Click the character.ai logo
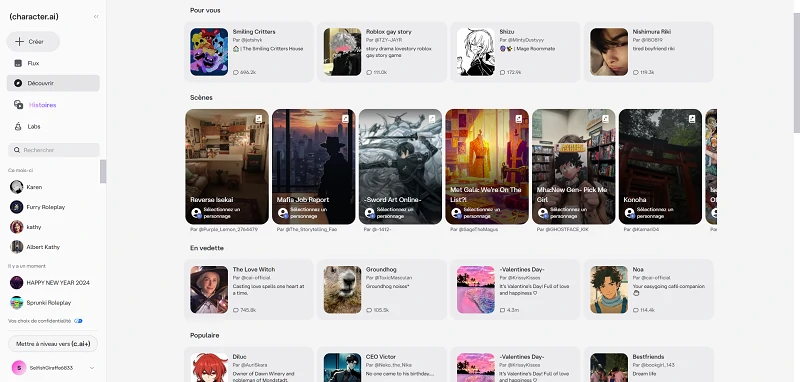Screen dimensions: 800x382 pos(34,16)
